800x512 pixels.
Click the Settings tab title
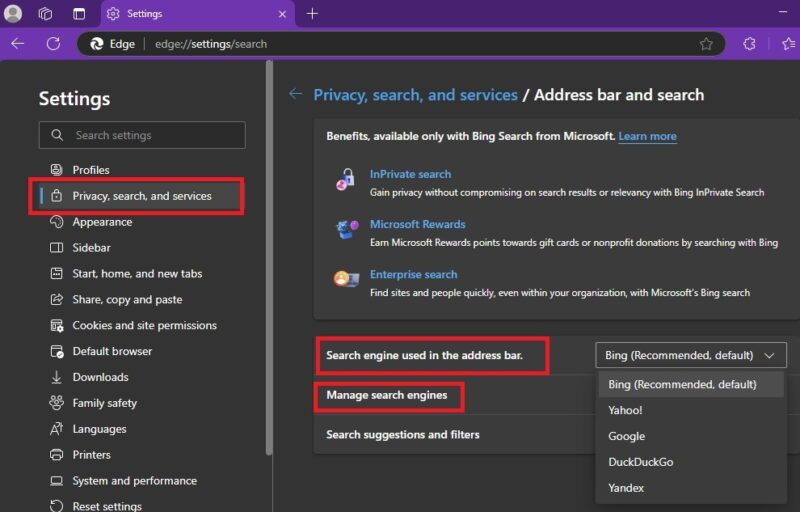[144, 14]
